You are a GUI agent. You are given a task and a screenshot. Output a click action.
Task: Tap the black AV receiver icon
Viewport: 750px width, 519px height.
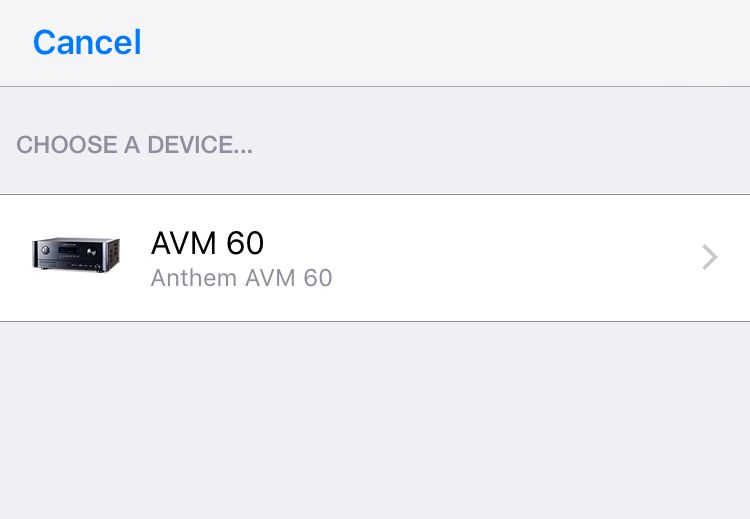pos(76,257)
